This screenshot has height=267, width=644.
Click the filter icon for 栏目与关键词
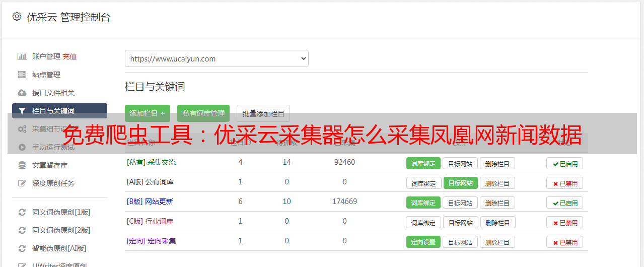click(22, 111)
